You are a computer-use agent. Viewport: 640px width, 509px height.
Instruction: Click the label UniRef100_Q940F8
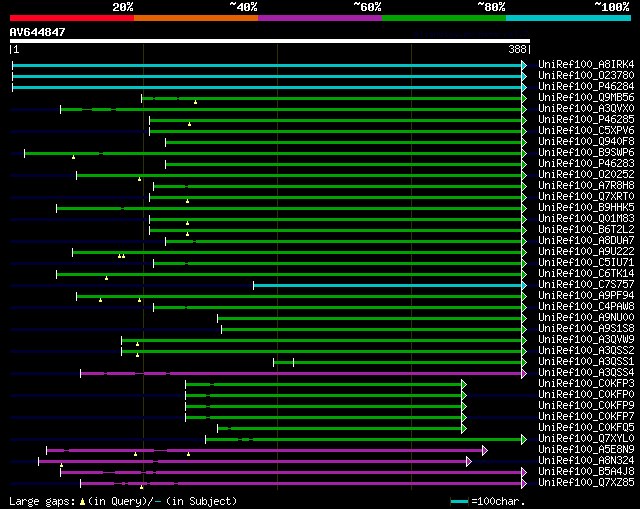[586, 142]
